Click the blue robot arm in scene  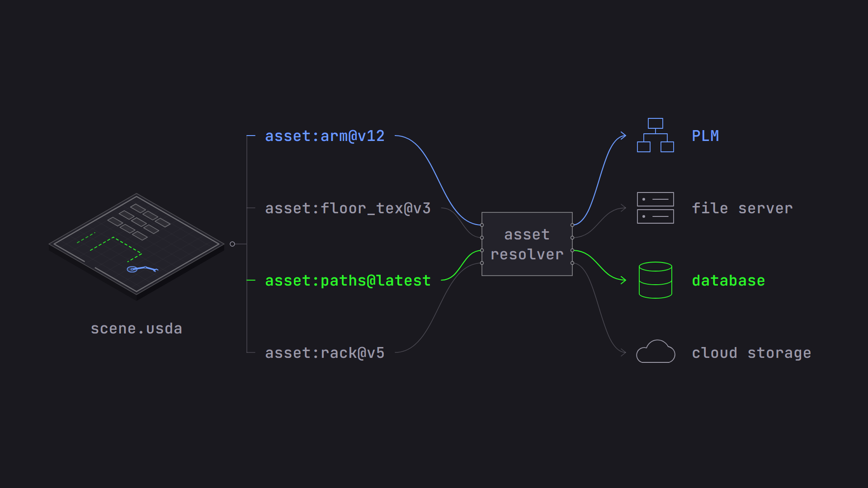click(x=142, y=269)
